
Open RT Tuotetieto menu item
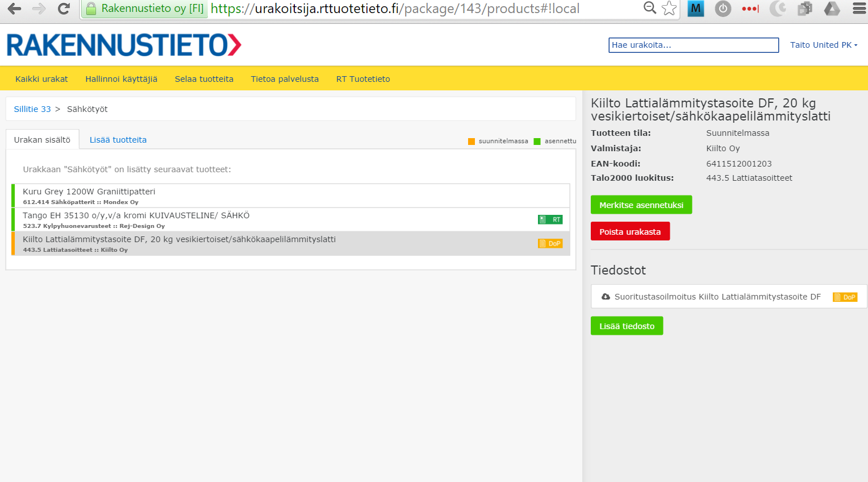pos(363,79)
